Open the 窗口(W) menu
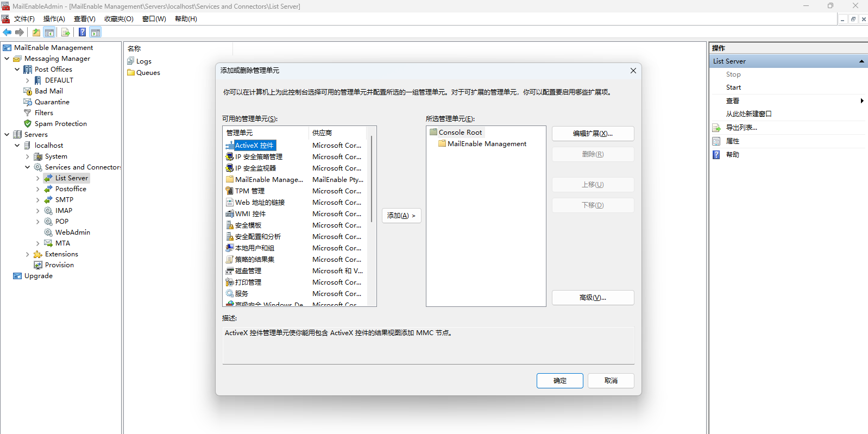This screenshot has height=434, width=868. (154, 19)
